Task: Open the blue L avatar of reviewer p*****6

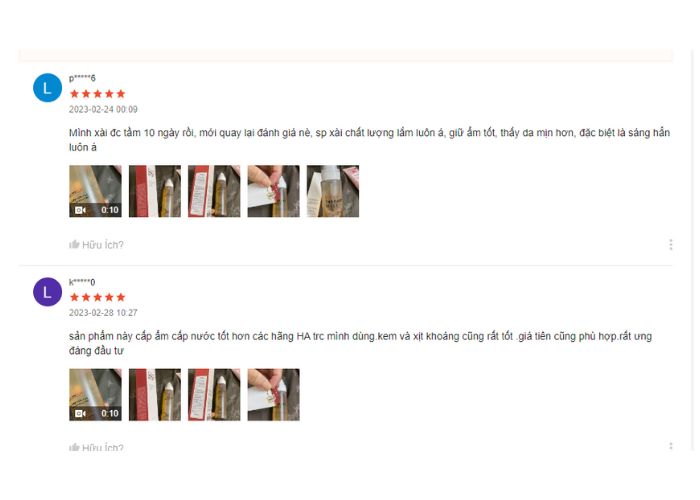Action: pos(47,88)
